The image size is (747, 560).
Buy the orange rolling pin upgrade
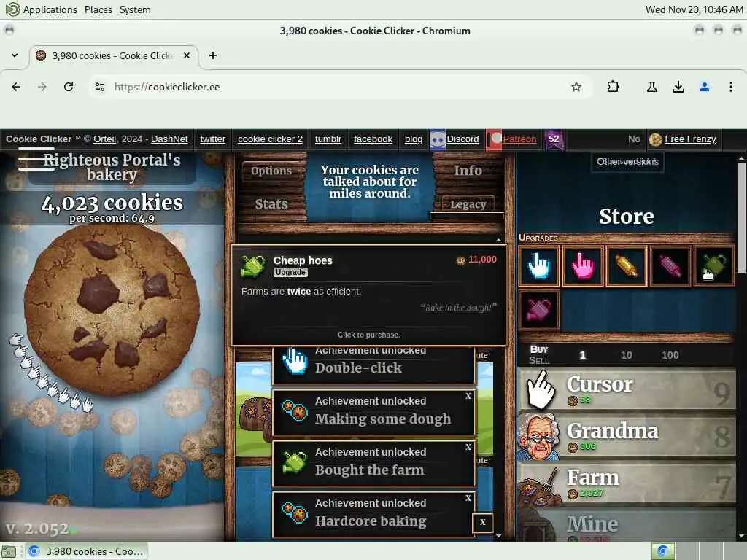click(x=626, y=265)
